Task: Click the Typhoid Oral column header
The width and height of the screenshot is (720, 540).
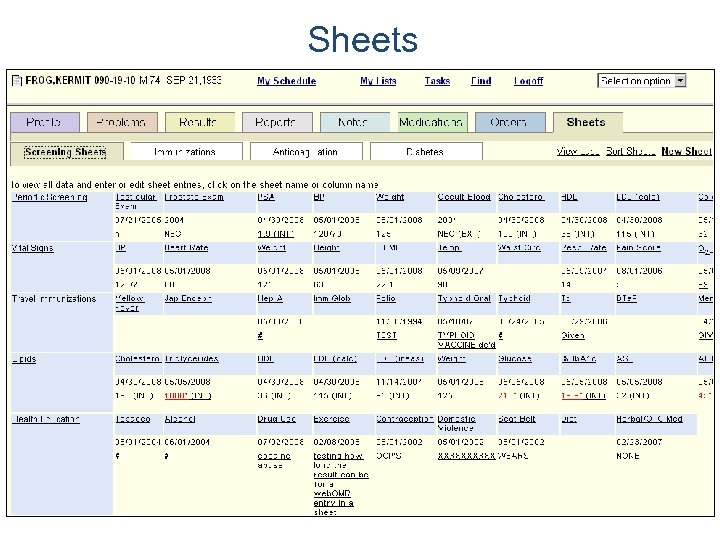Action: 464,299
